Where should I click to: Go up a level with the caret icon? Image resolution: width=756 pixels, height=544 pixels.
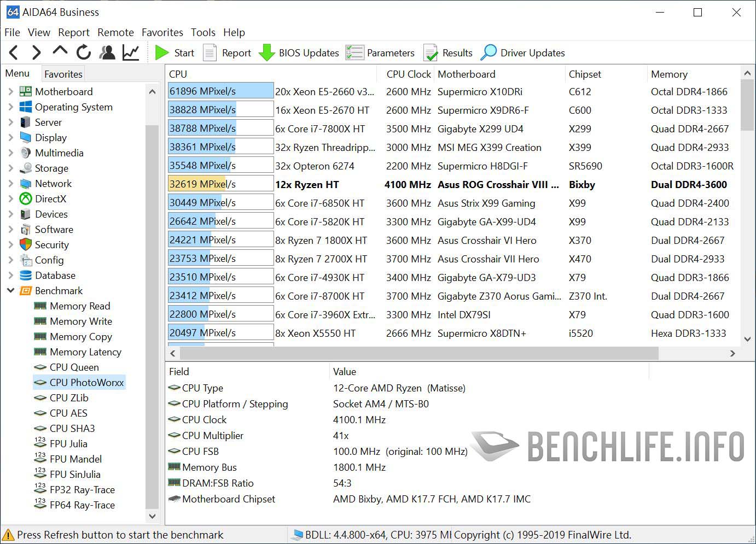point(60,52)
